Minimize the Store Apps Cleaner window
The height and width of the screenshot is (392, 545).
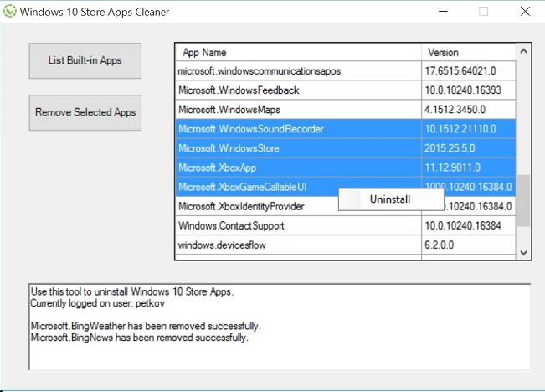click(443, 12)
